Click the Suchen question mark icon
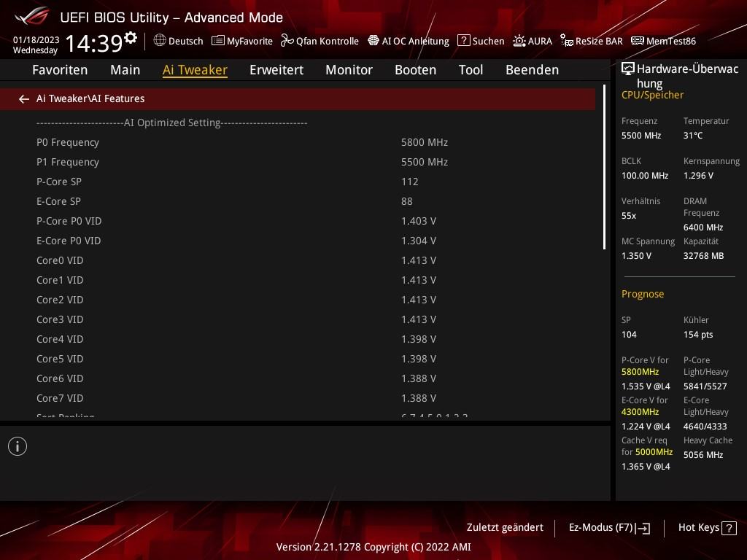The width and height of the screenshot is (747, 560). pyautogui.click(x=463, y=41)
